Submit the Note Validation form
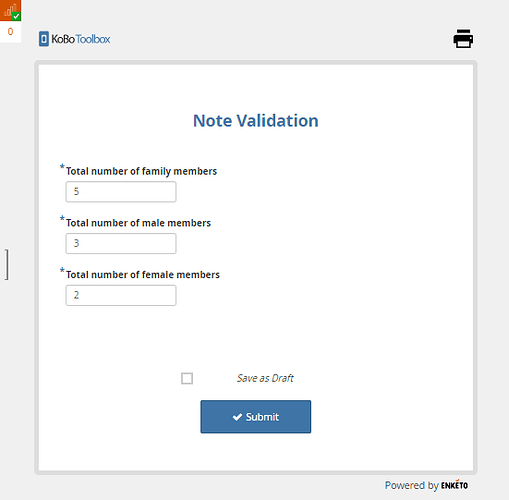The image size is (509, 500). pos(256,417)
